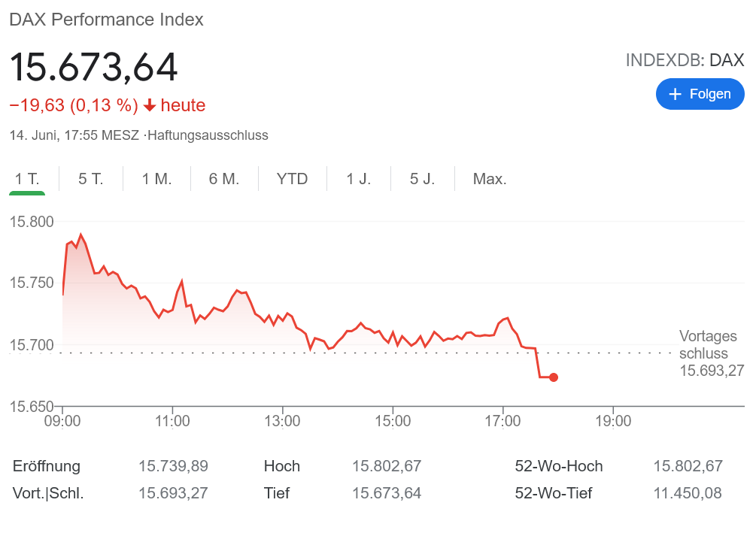Select the 1 T. time range tab

click(x=27, y=179)
